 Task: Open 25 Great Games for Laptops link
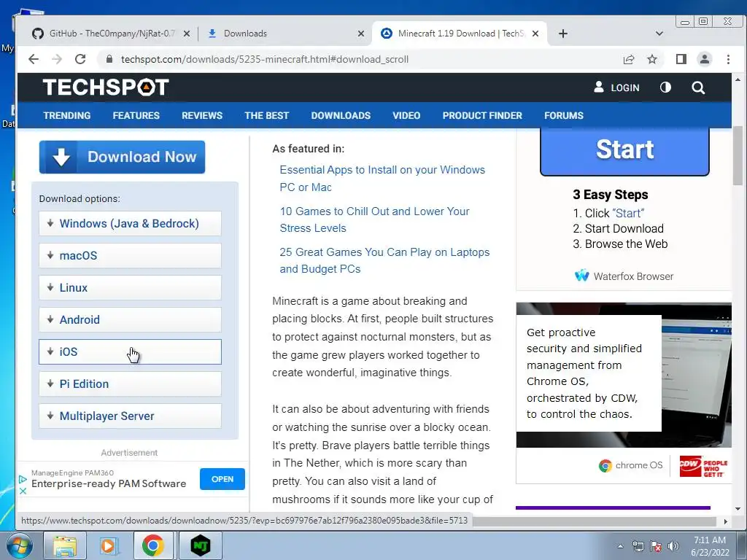pyautogui.click(x=384, y=260)
